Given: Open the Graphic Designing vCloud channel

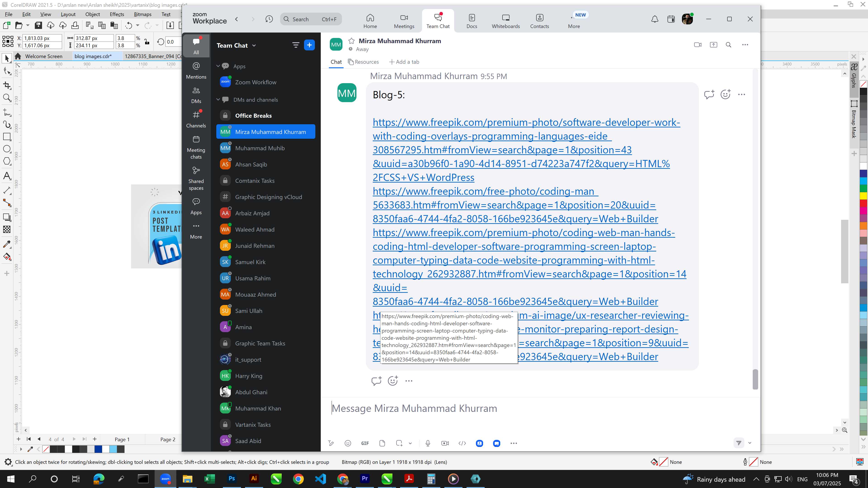Looking at the screenshot, I should click(266, 197).
